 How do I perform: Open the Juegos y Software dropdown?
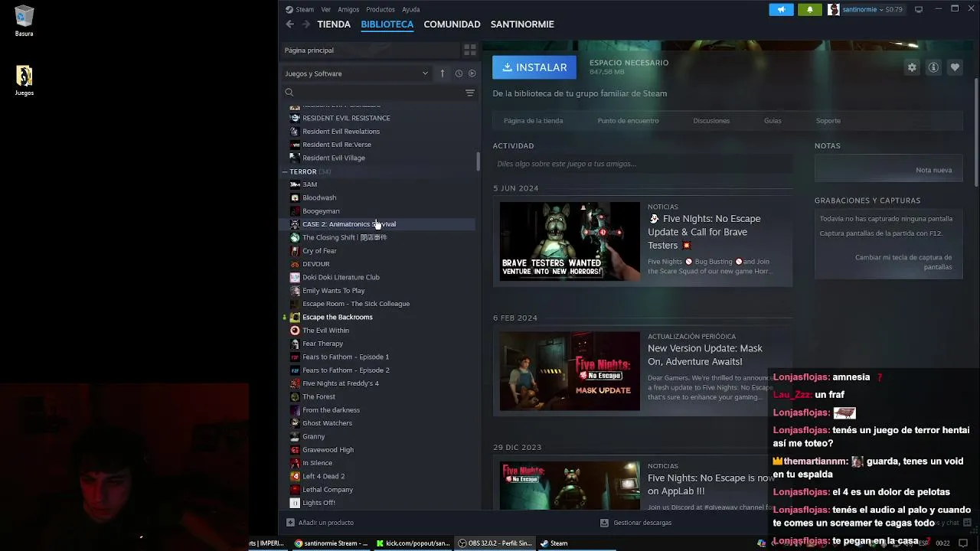click(356, 73)
